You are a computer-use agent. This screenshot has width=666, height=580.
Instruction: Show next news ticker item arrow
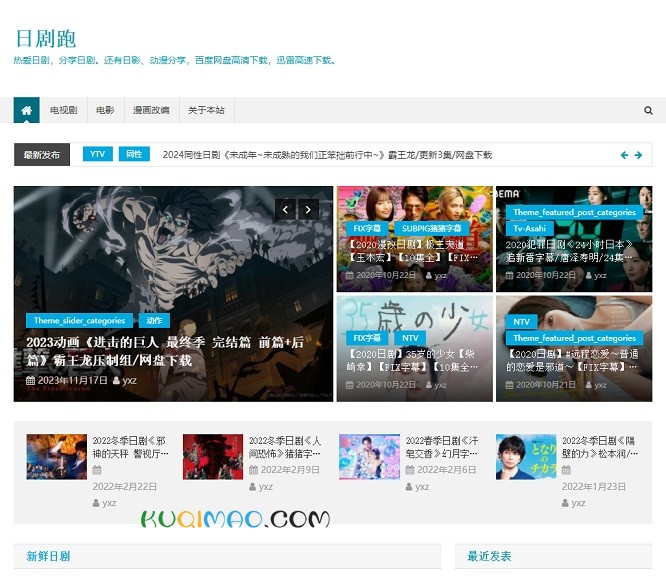638,155
